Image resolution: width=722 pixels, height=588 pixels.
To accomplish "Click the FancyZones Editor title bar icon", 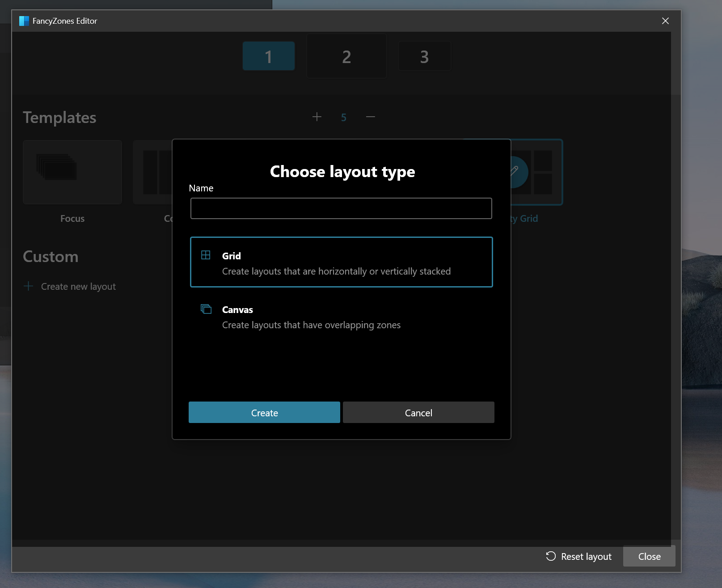I will pyautogui.click(x=24, y=21).
